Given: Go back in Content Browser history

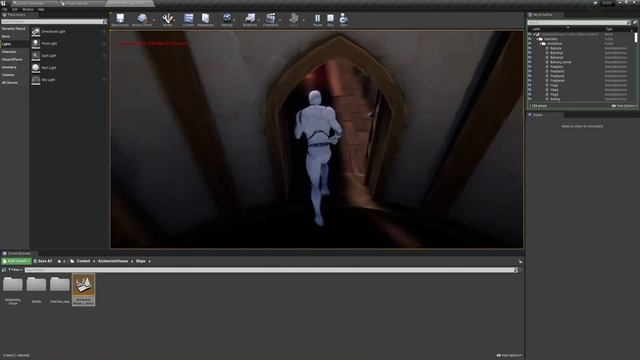Looking at the screenshot, I should pos(59,261).
